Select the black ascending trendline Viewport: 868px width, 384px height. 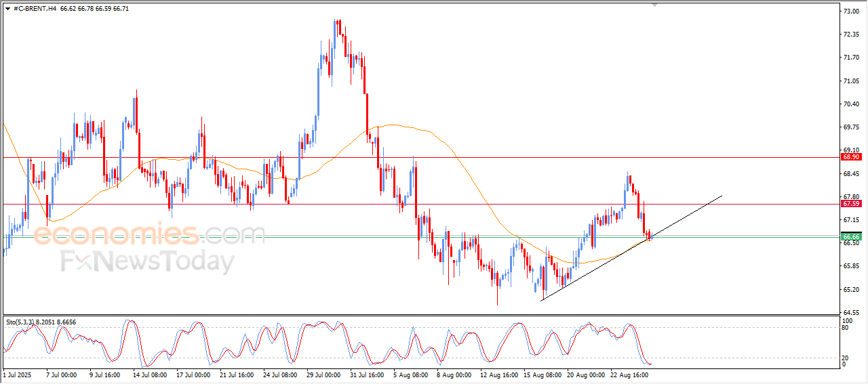tap(631, 248)
